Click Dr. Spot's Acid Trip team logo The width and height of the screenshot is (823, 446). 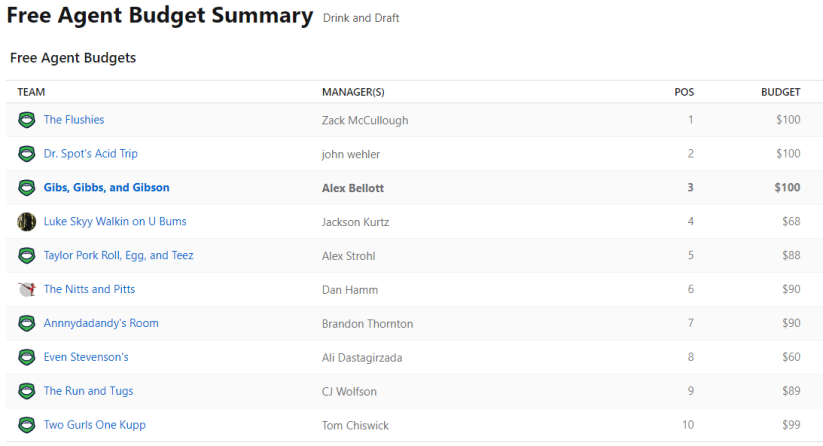[x=26, y=154]
